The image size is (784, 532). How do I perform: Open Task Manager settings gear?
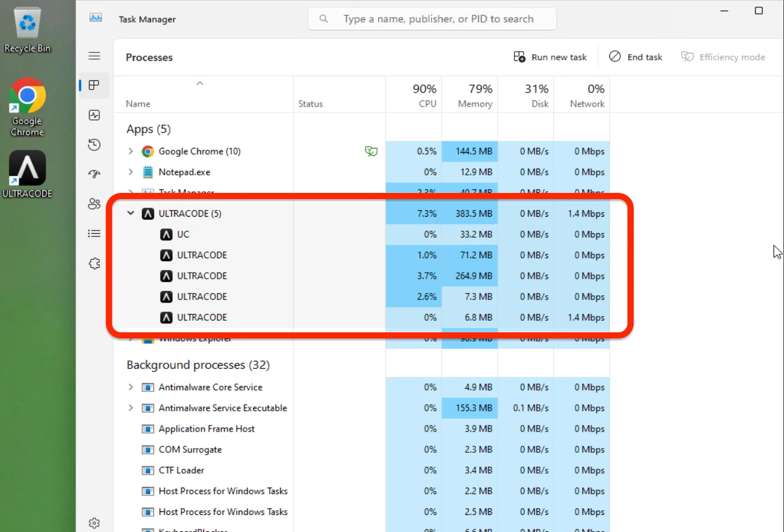(94, 523)
